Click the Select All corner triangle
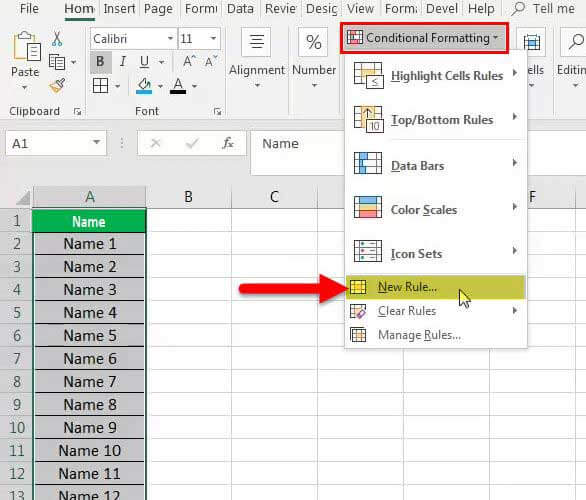 [23, 198]
